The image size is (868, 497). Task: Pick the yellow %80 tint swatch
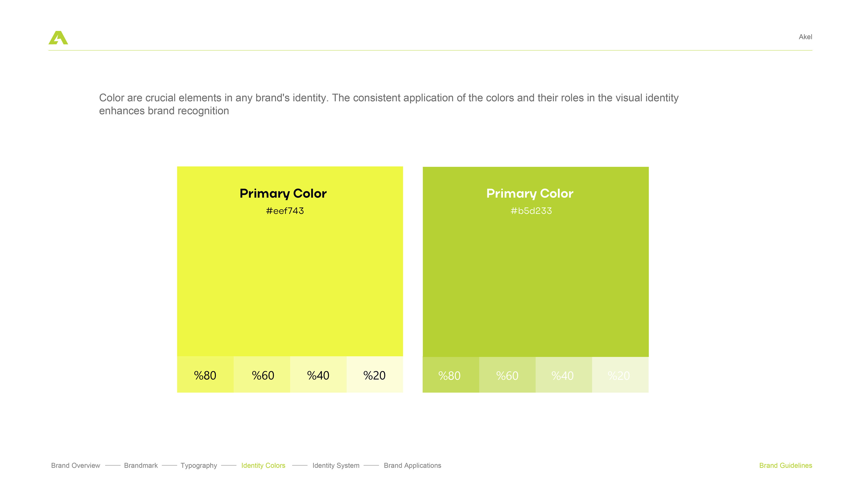click(205, 375)
